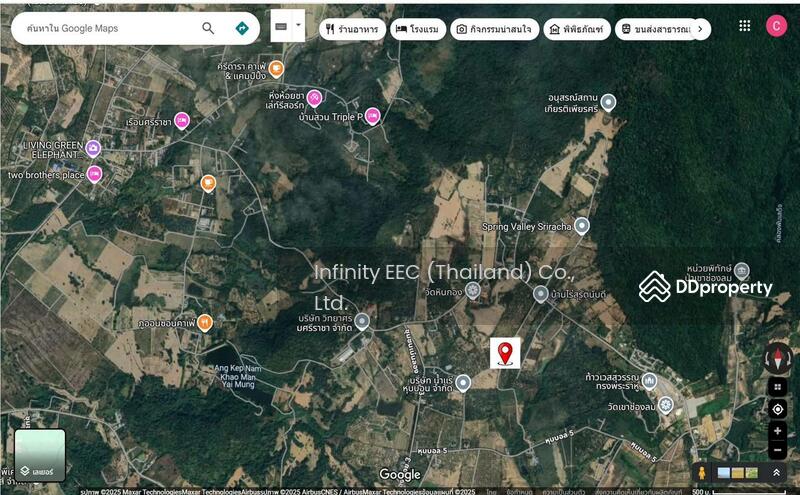Click the two brothers place lodging pin
Viewport: 800px width, 495px height.
tap(94, 174)
